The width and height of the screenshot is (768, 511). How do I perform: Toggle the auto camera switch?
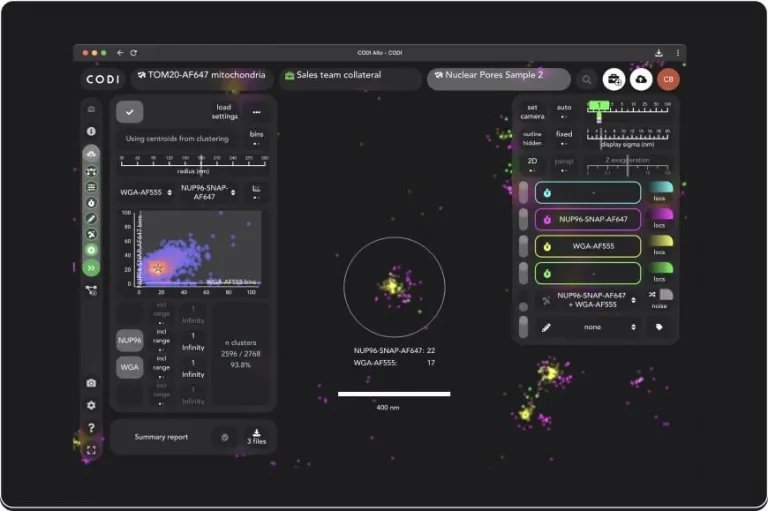[x=564, y=111]
